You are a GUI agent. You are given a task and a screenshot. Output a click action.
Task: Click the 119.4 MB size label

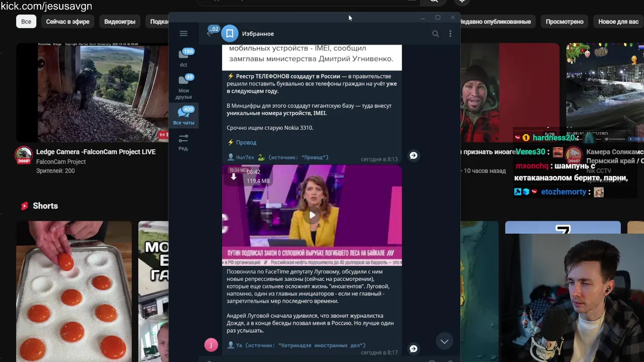pyautogui.click(x=258, y=181)
